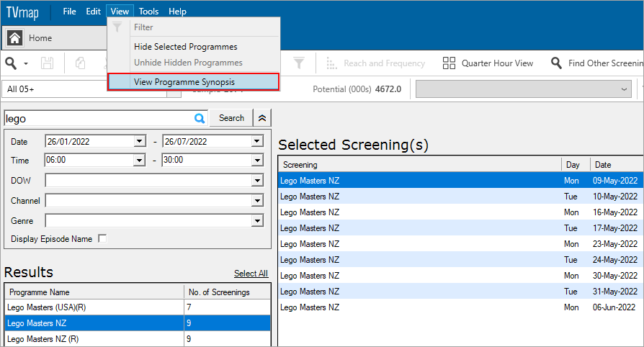Expand the Channel dropdown
Viewport: 644px width, 347px height.
(x=257, y=200)
